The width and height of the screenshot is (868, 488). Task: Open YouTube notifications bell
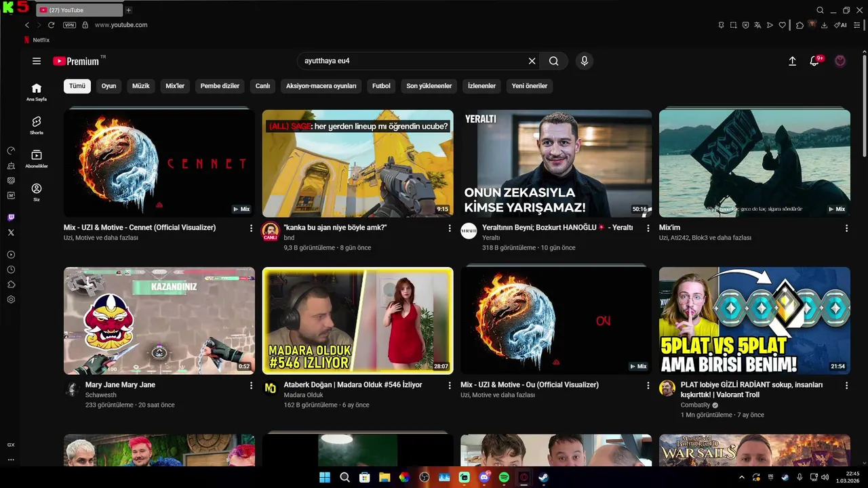pyautogui.click(x=815, y=61)
